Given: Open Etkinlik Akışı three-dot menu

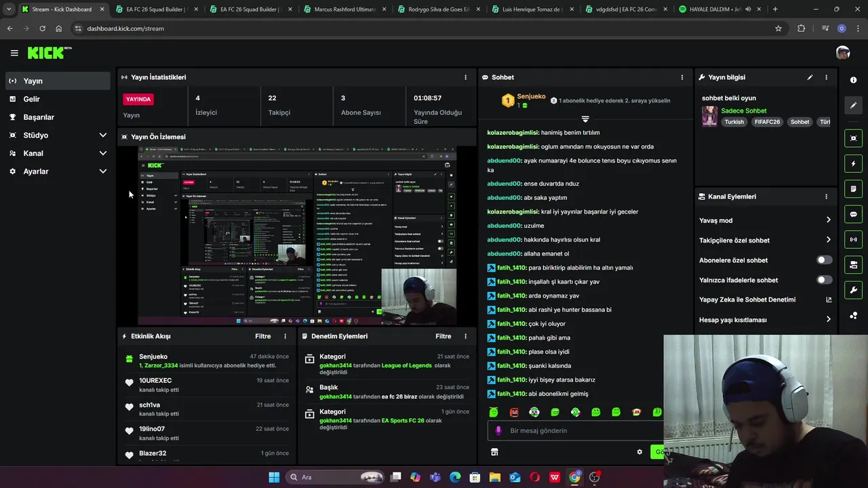Looking at the screenshot, I should click(x=285, y=336).
